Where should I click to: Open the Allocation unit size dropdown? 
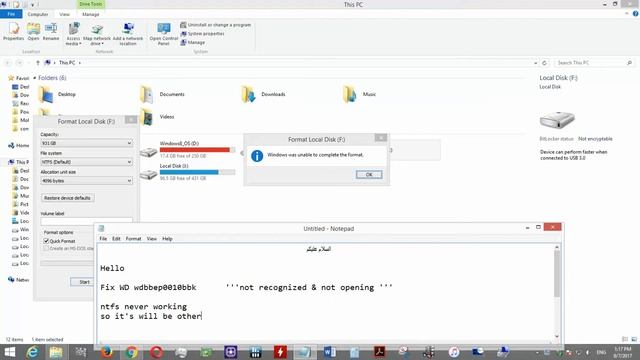coord(87,181)
